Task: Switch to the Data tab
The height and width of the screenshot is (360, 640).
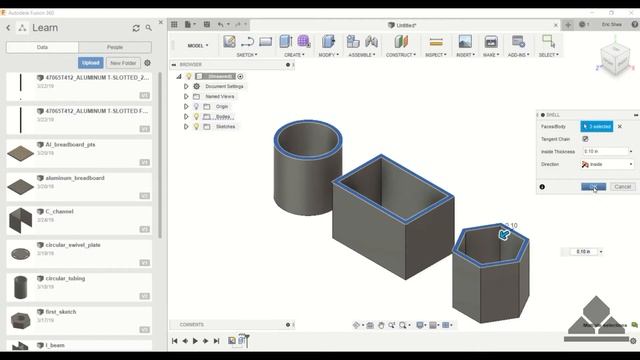Action: click(x=42, y=47)
